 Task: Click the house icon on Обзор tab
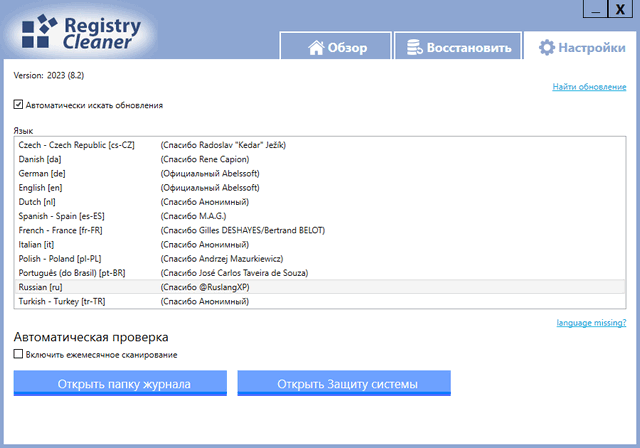[x=316, y=47]
